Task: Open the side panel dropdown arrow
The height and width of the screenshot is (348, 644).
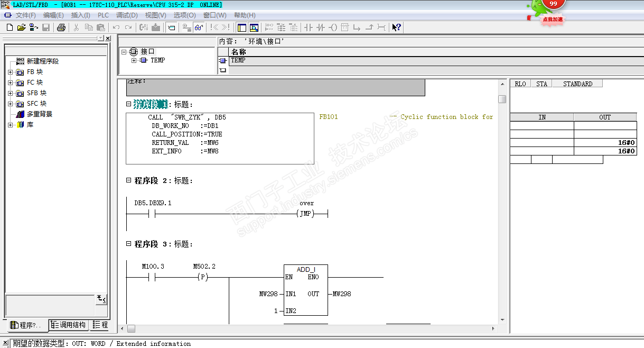Action: [x=101, y=38]
